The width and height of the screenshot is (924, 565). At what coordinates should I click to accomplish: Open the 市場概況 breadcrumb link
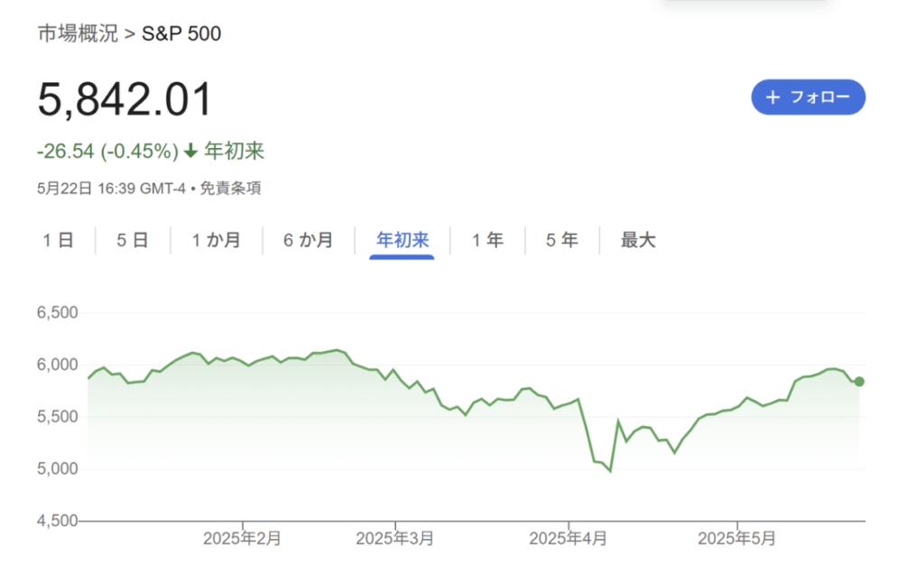(x=78, y=33)
